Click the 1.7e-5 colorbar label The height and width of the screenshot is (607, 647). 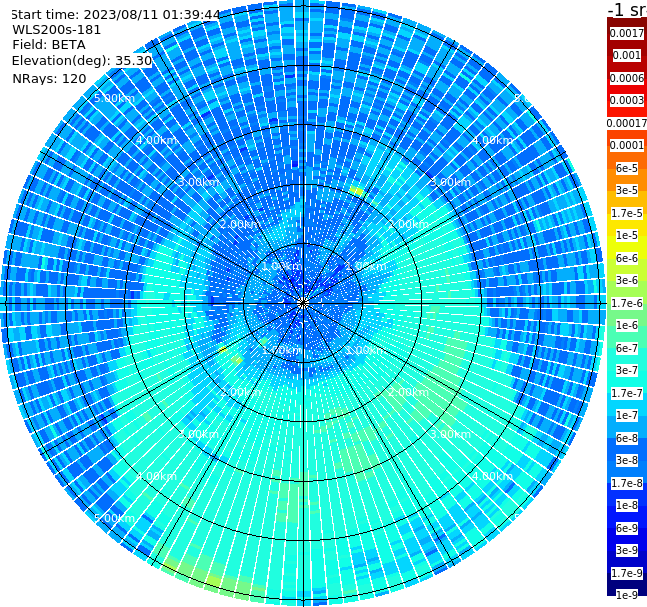[x=627, y=213]
